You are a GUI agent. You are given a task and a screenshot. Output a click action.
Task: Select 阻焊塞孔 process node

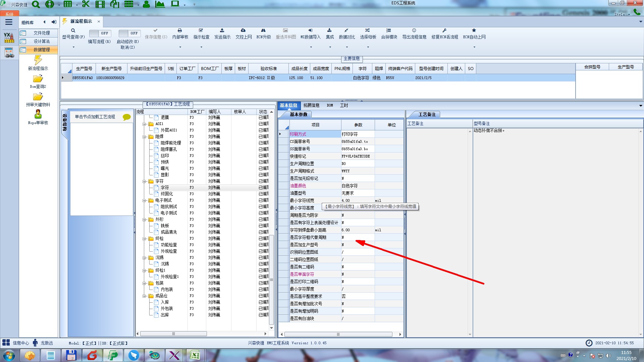pyautogui.click(x=169, y=149)
